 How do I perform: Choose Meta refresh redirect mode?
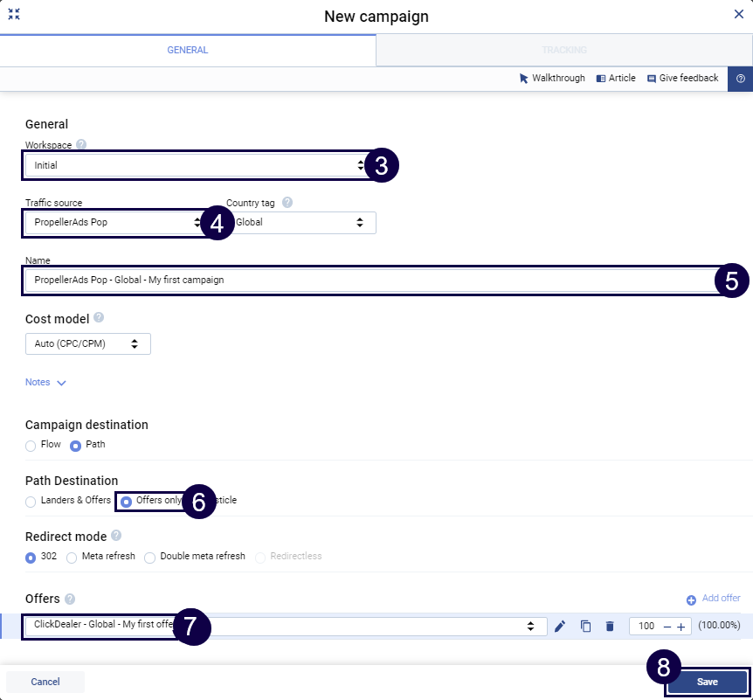72,557
